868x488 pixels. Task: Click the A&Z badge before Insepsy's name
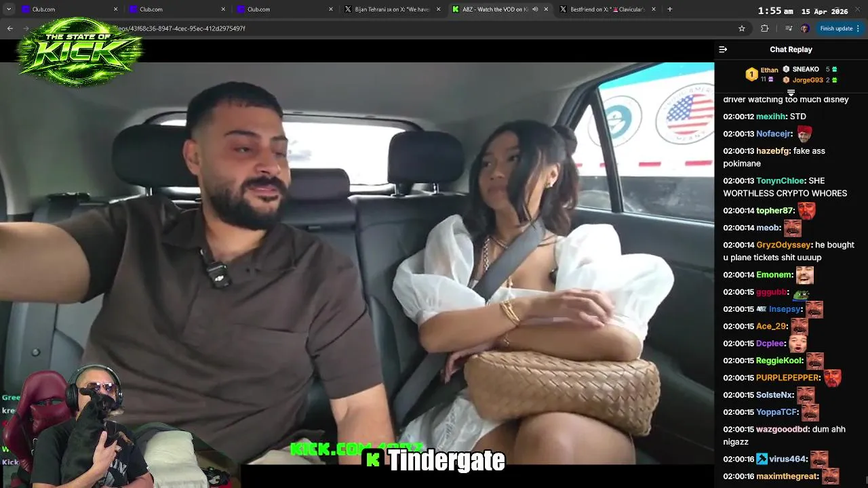click(762, 309)
